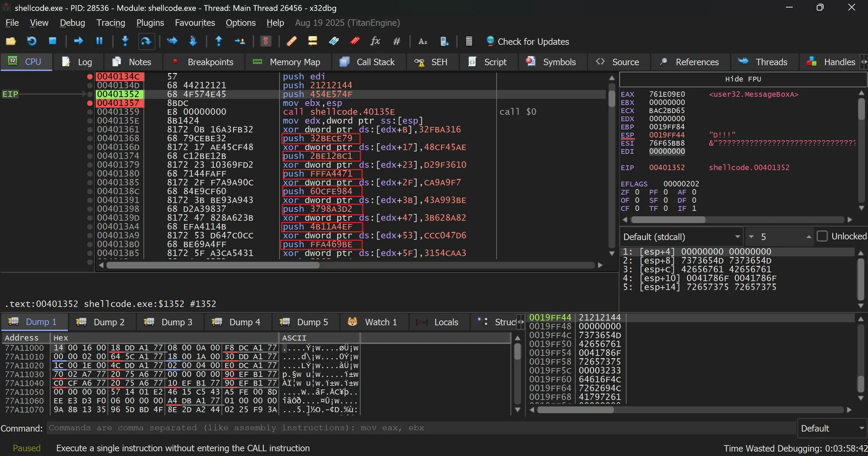The image size is (868, 456).
Task: Click the Step into icon
Action: (125, 41)
